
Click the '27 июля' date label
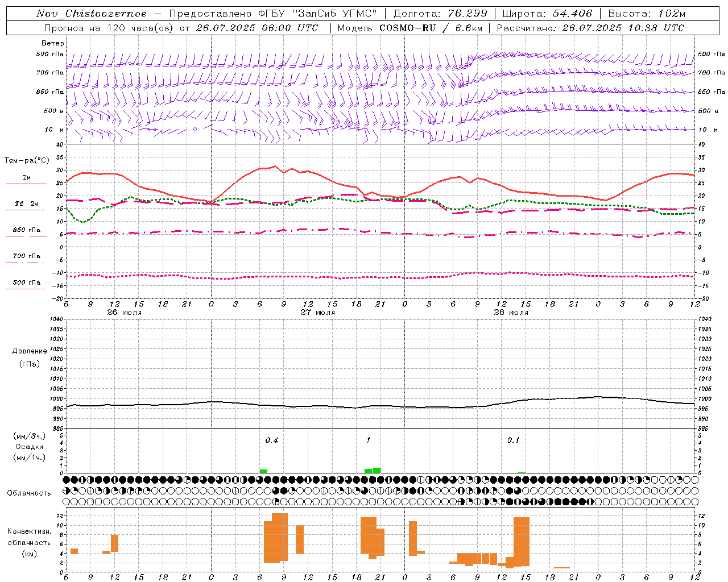[318, 313]
